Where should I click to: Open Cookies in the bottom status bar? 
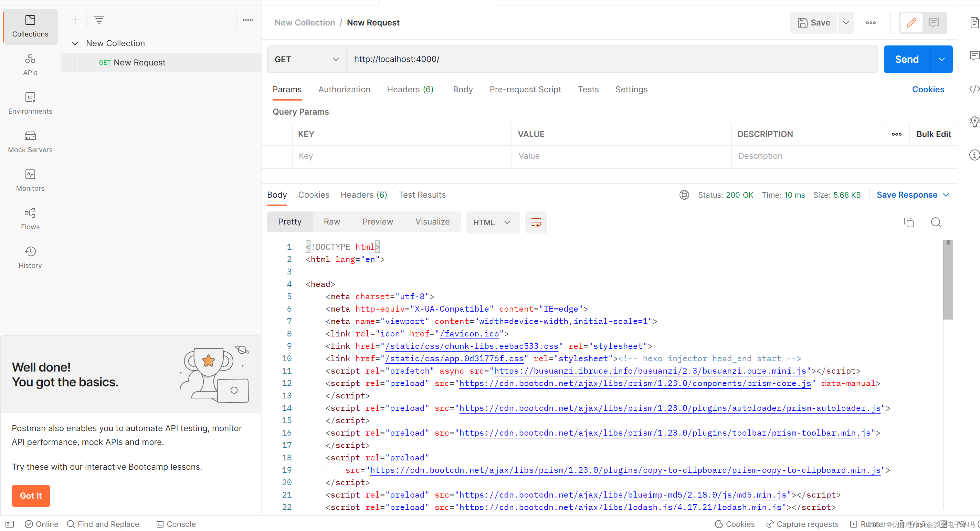[735, 524]
